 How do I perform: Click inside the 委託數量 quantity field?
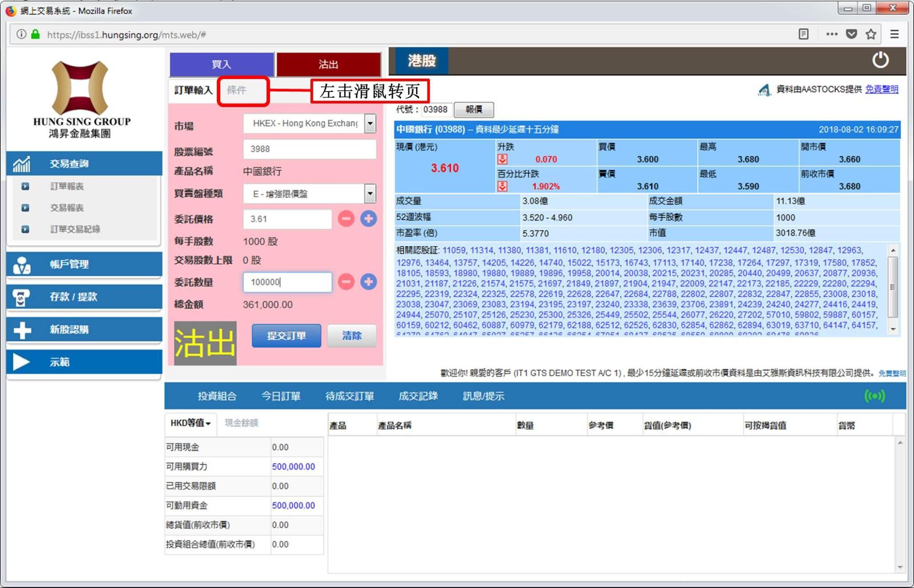coord(287,282)
